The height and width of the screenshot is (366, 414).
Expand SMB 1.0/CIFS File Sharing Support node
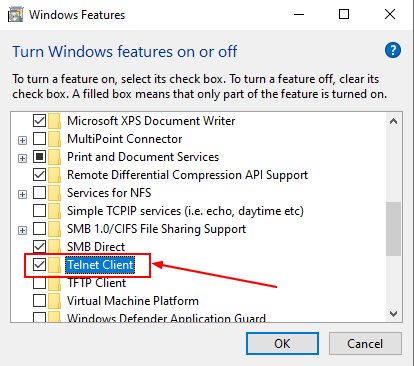[x=22, y=230]
